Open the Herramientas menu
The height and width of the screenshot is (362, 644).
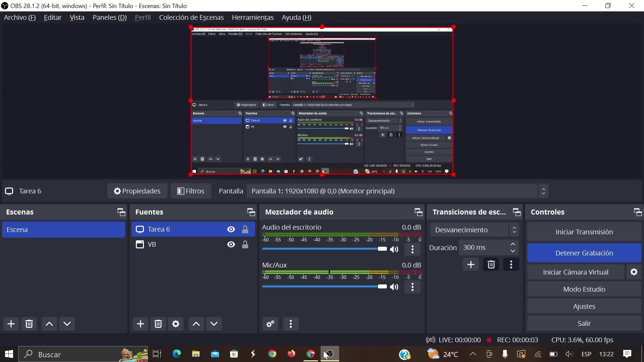[x=253, y=17]
